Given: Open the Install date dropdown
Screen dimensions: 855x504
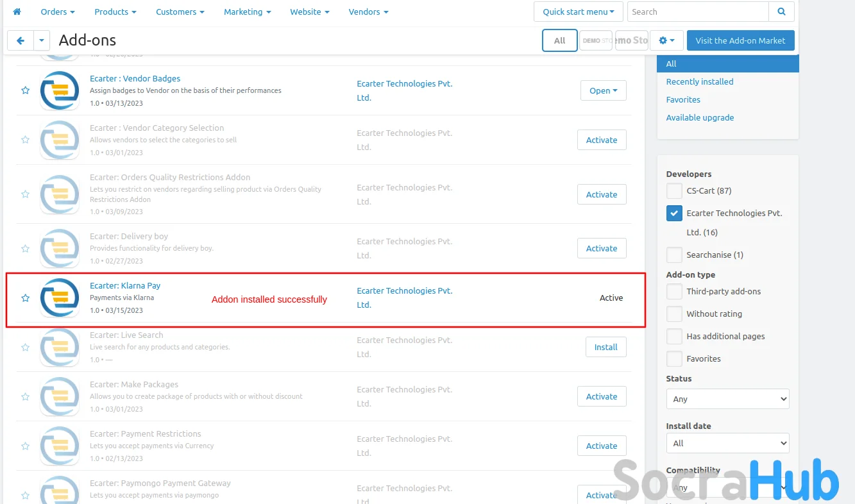Looking at the screenshot, I should (x=727, y=443).
